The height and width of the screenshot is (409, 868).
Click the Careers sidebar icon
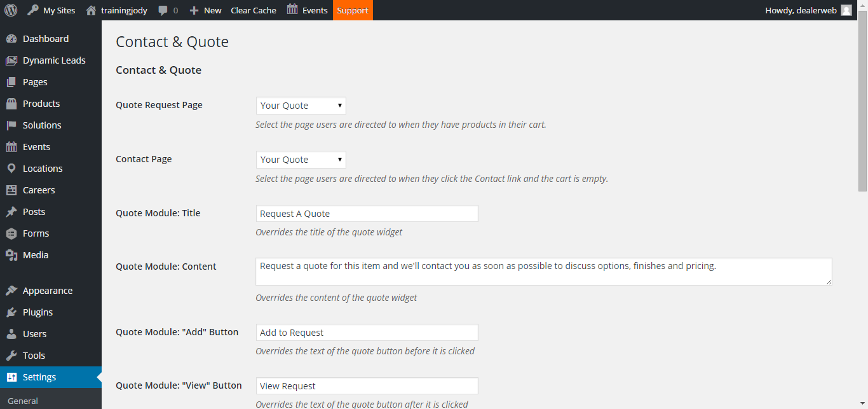11,190
